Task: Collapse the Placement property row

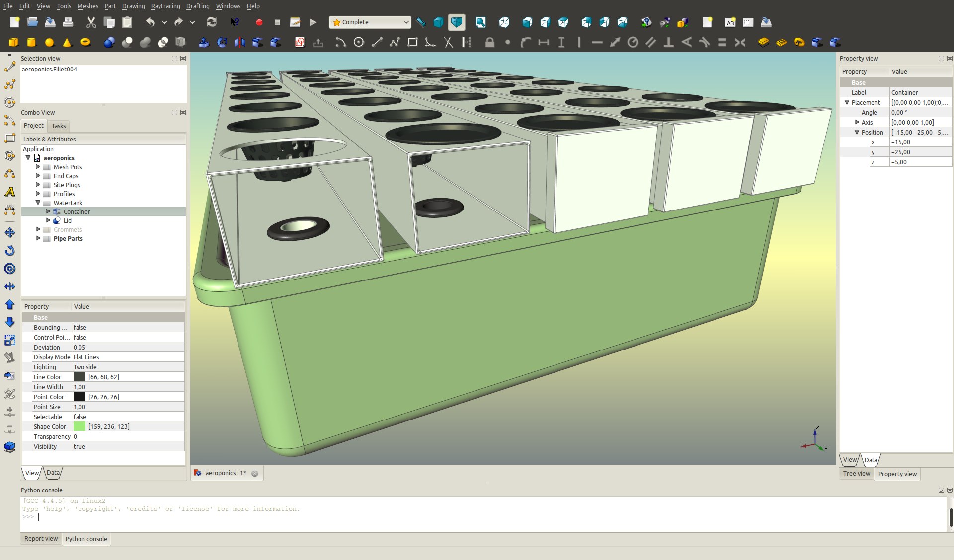Action: tap(847, 102)
